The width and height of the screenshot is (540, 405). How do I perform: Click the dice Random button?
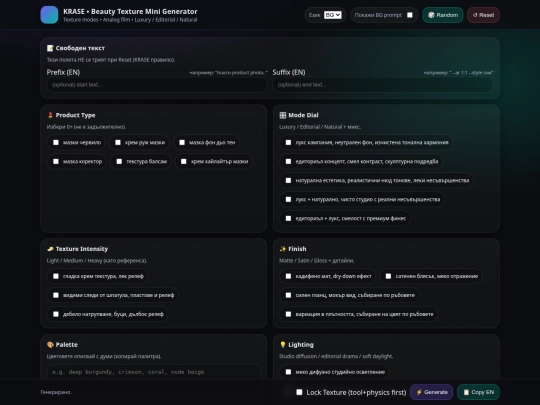tap(443, 15)
